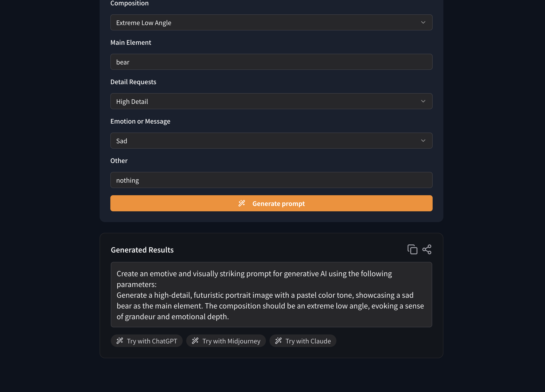This screenshot has width=545, height=392.
Task: Click the wand icon beside Try with Midjourney
Action: [x=195, y=341]
